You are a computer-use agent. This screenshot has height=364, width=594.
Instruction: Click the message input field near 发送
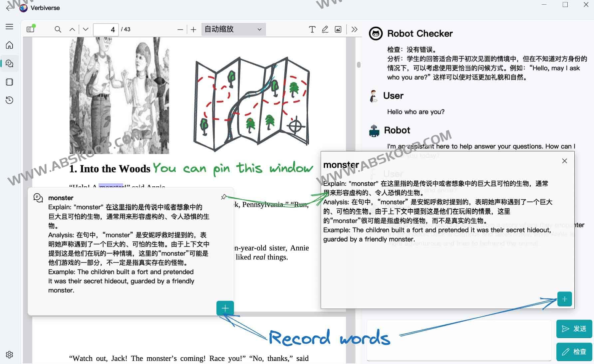point(458,340)
